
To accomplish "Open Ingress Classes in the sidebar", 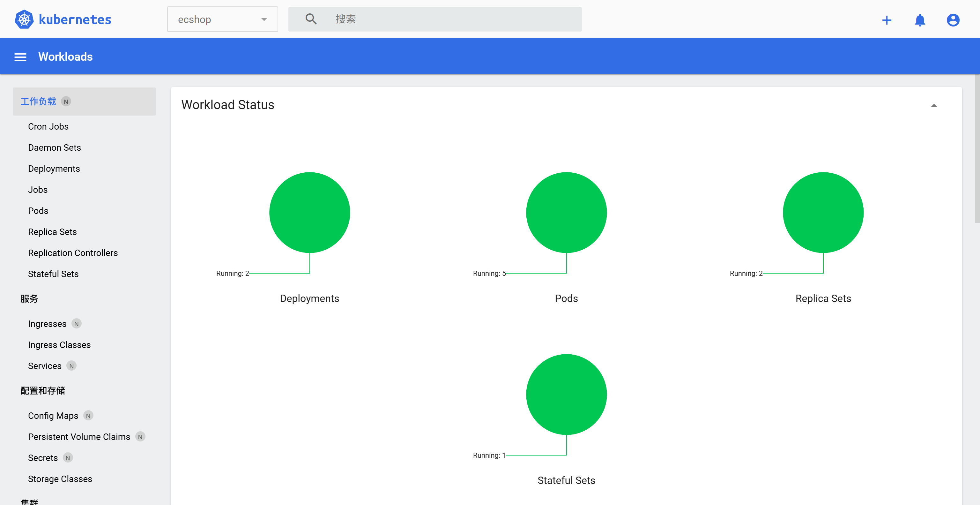I will tap(59, 345).
